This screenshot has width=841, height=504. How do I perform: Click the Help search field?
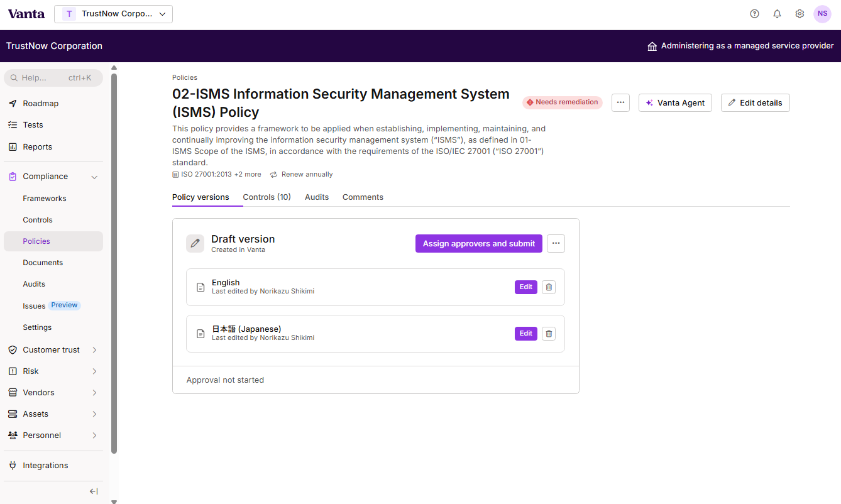coord(53,78)
